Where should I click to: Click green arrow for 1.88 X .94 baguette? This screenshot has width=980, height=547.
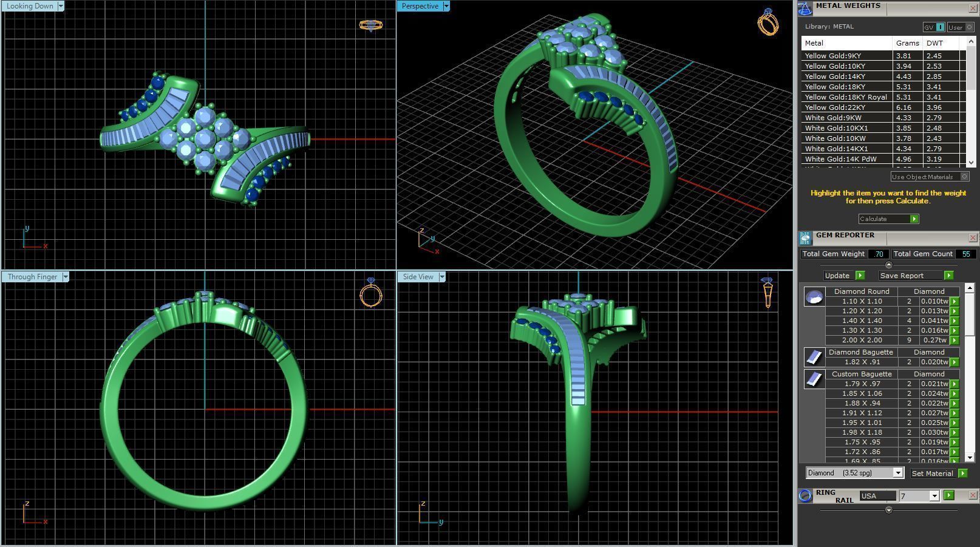pyautogui.click(x=954, y=403)
